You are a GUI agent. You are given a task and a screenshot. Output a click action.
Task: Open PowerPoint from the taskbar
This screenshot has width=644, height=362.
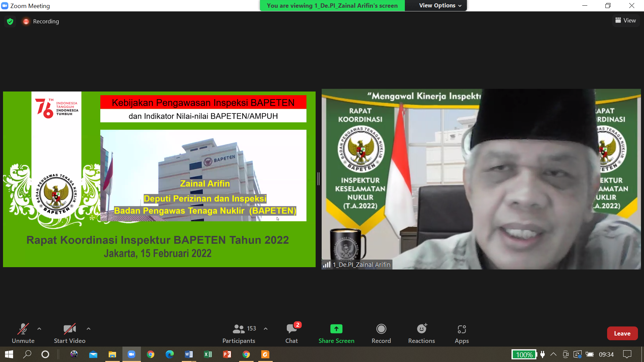point(227,354)
